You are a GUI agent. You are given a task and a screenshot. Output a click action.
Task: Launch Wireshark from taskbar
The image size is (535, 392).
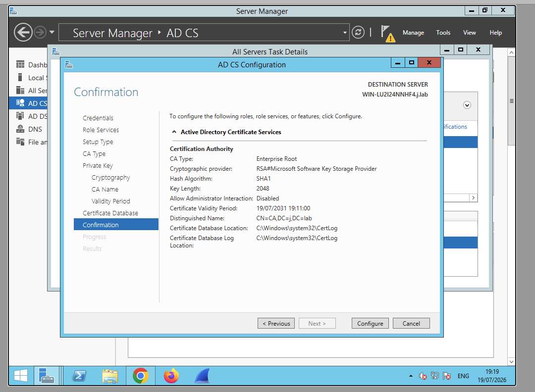coord(202,376)
